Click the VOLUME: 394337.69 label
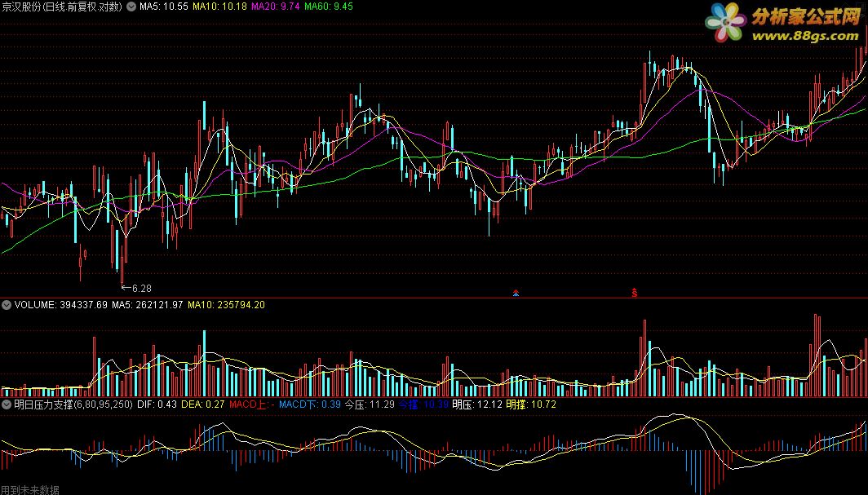 click(x=61, y=305)
